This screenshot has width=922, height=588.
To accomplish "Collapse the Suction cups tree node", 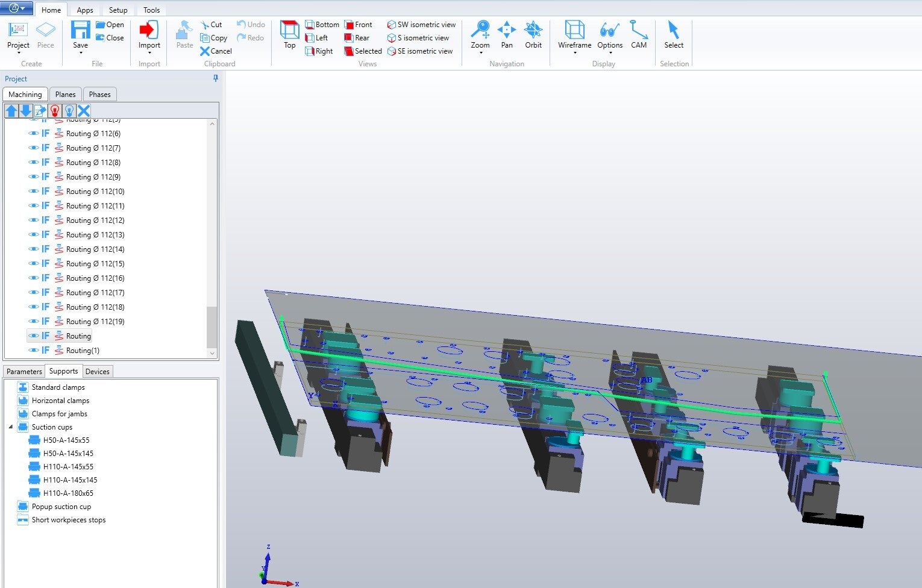I will click(11, 427).
